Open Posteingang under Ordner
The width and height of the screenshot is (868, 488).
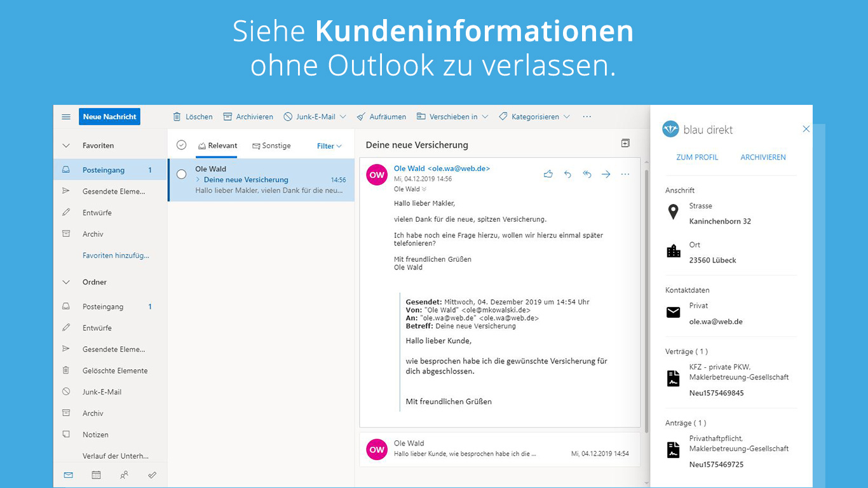[x=110, y=307]
